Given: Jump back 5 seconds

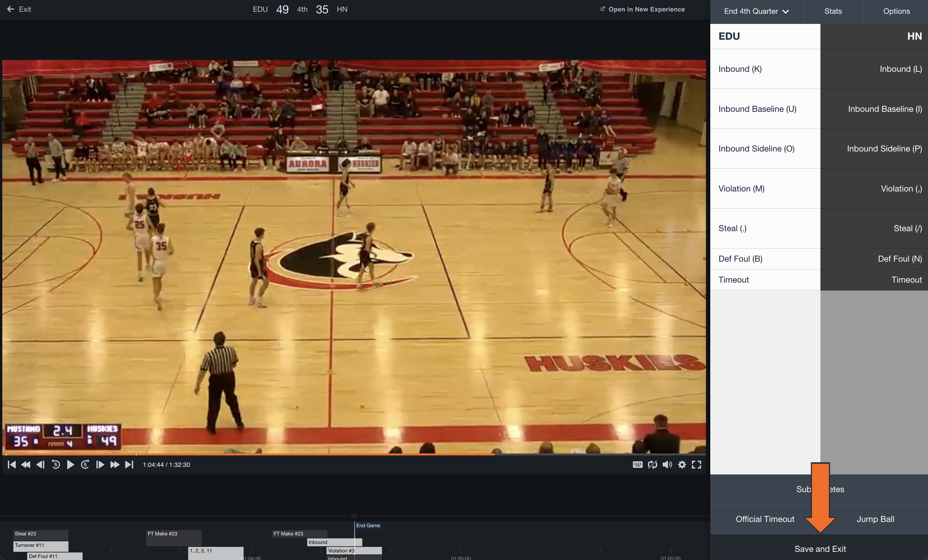Looking at the screenshot, I should 56,465.
